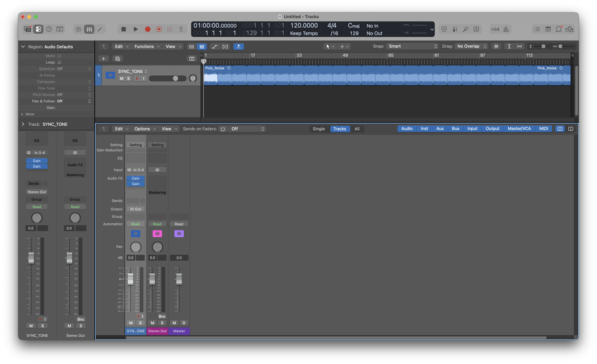Click the Stop transport button

(x=124, y=29)
